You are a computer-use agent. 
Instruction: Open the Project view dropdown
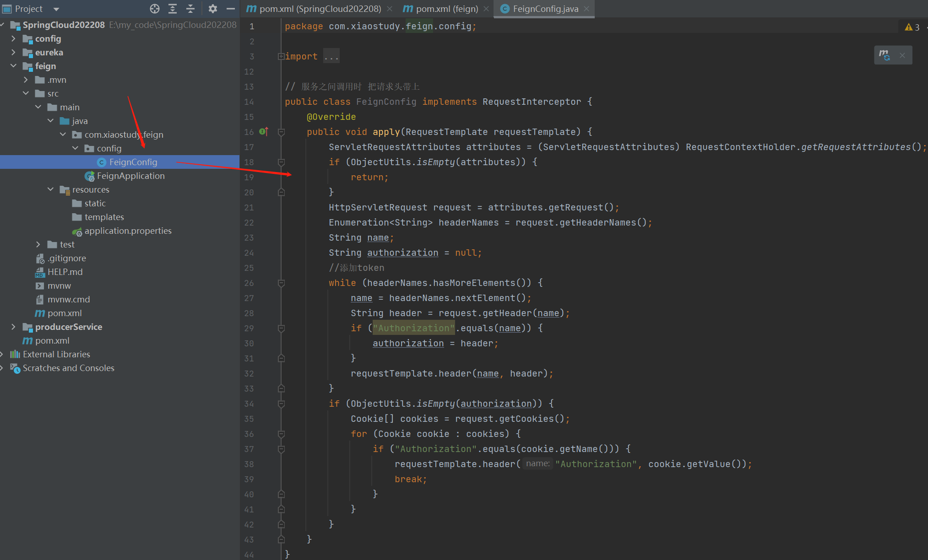click(x=56, y=9)
